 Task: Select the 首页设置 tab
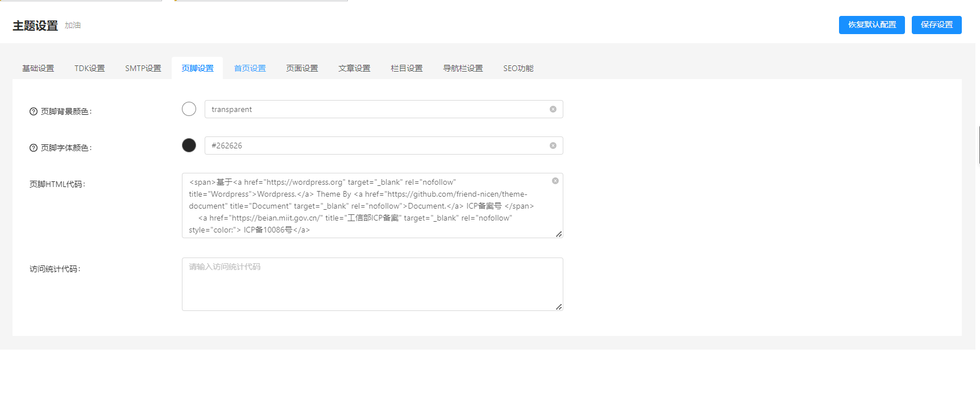[250, 68]
